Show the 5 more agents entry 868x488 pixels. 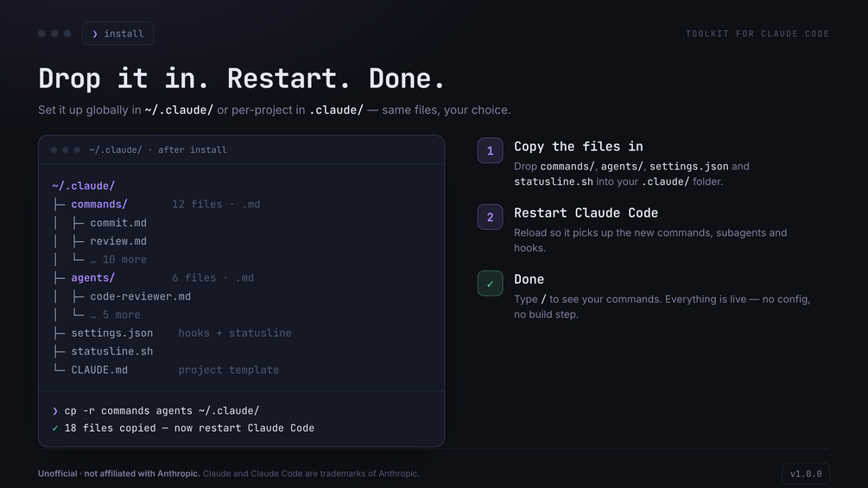(x=115, y=314)
